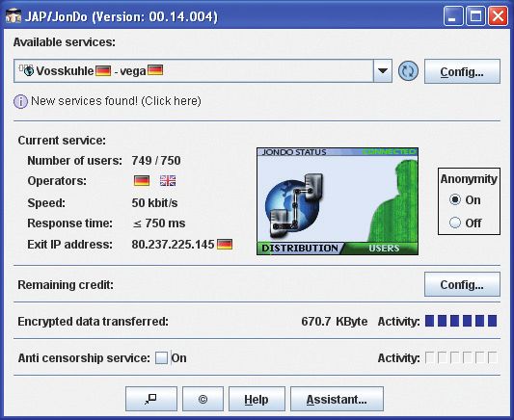Screen dimensions: 514x420
Task: Click the globe and servers status graphic
Action: (294, 204)
